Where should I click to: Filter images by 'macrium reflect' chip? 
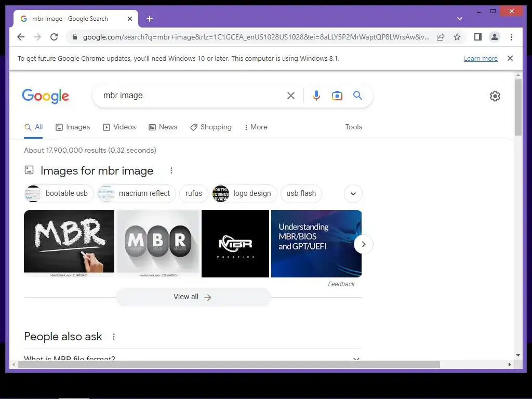(x=137, y=194)
